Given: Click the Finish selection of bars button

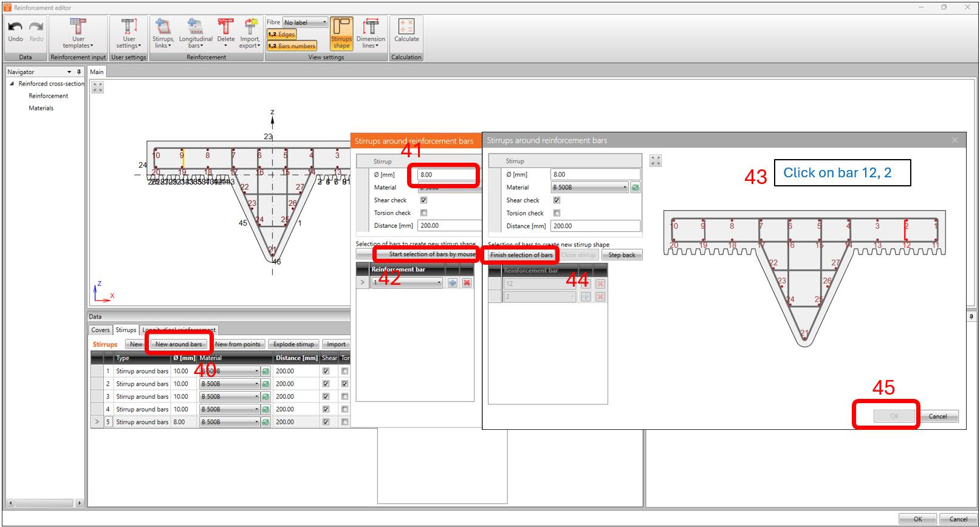Looking at the screenshot, I should [521, 255].
